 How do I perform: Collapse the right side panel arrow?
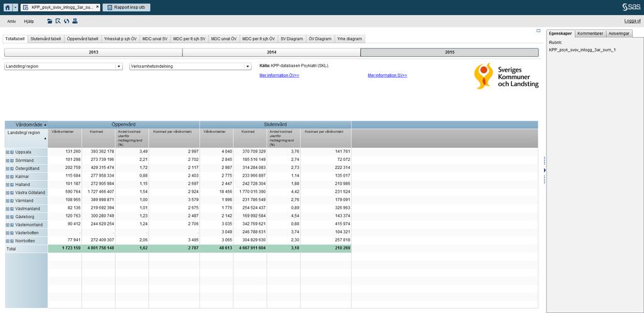(545, 170)
